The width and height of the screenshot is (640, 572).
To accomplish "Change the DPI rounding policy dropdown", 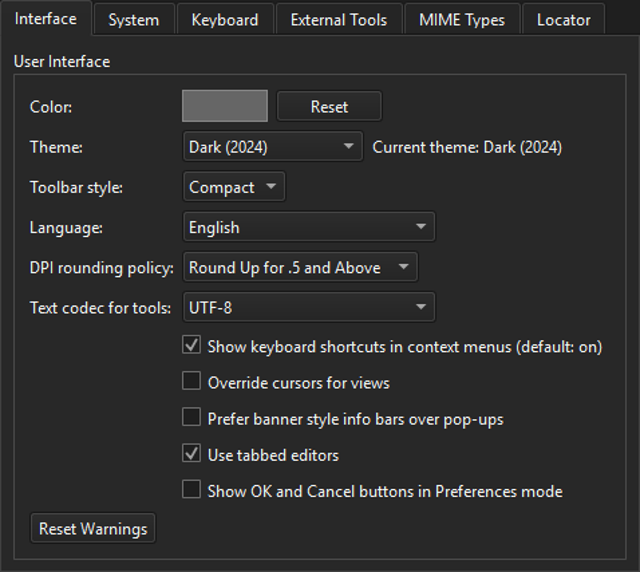I will 300,267.
